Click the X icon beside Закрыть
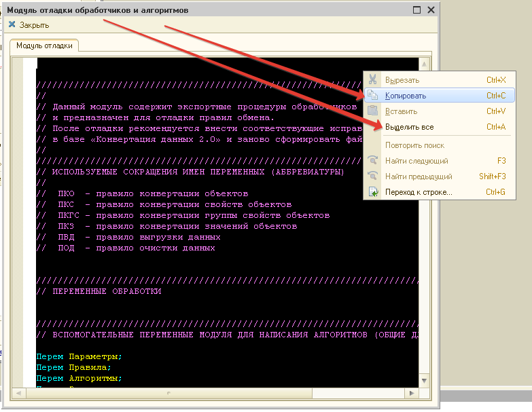This screenshot has width=532, height=412. tap(12, 25)
